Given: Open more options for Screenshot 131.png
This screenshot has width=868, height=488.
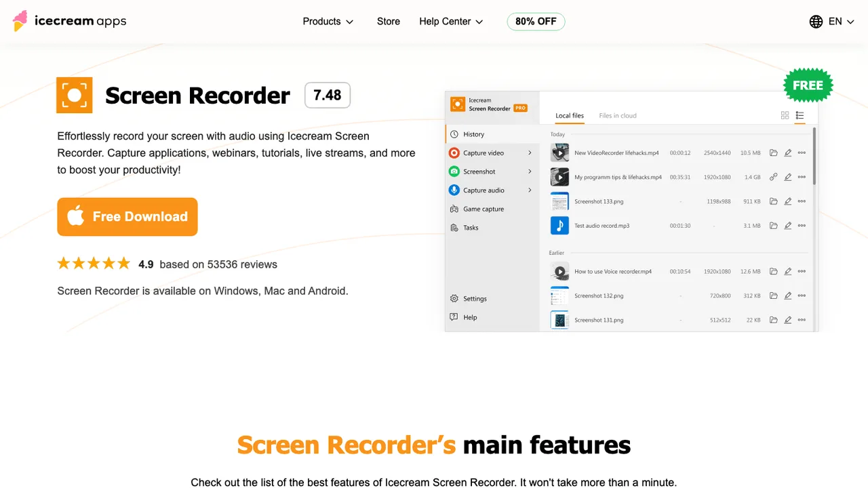Looking at the screenshot, I should (802, 320).
